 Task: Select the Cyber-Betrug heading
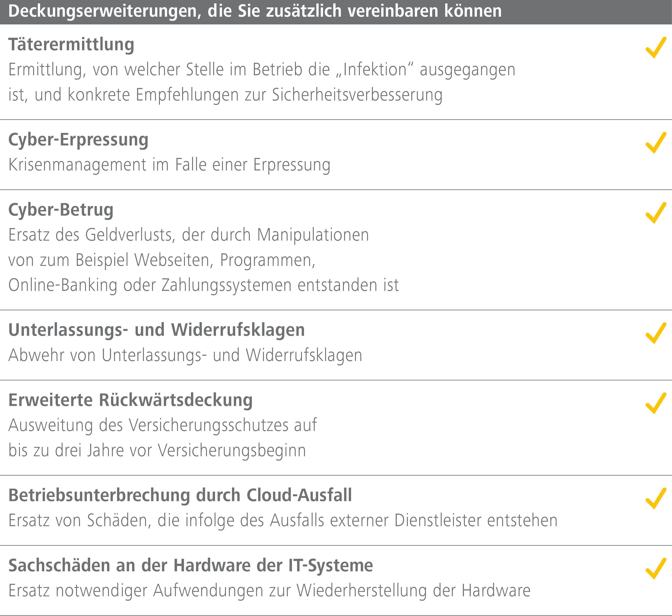tap(61, 210)
